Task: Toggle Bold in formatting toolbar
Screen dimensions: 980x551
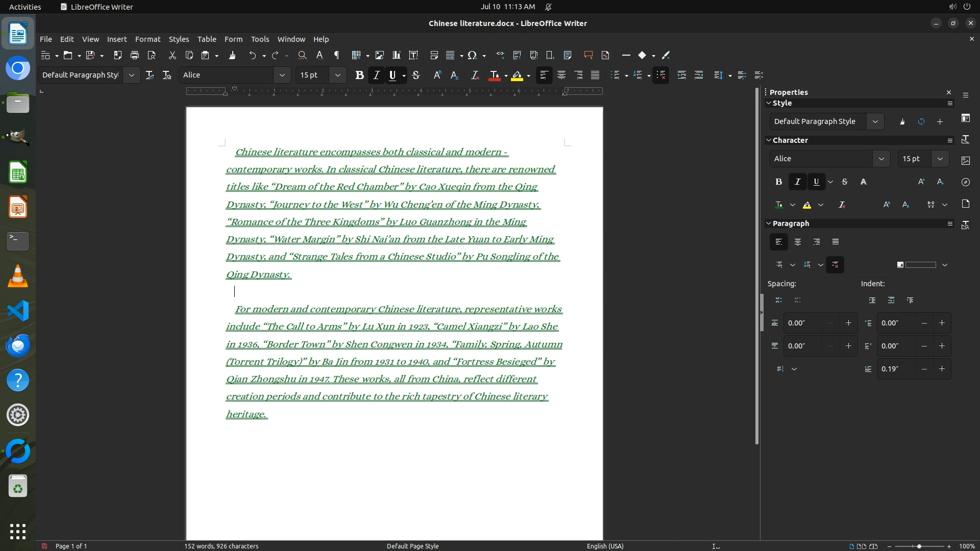Action: 359,75
